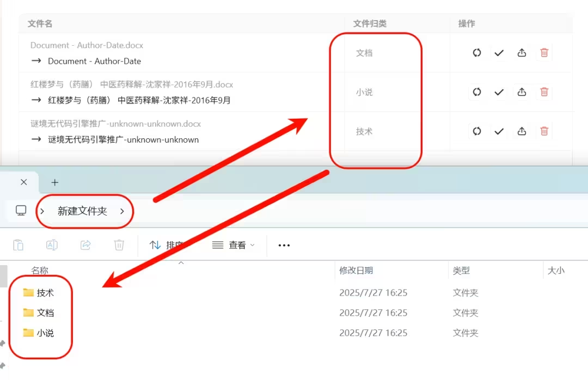Click new name 红楼梦与（药膳） 中医药释解-沈家祥-2016年9月

coord(139,100)
